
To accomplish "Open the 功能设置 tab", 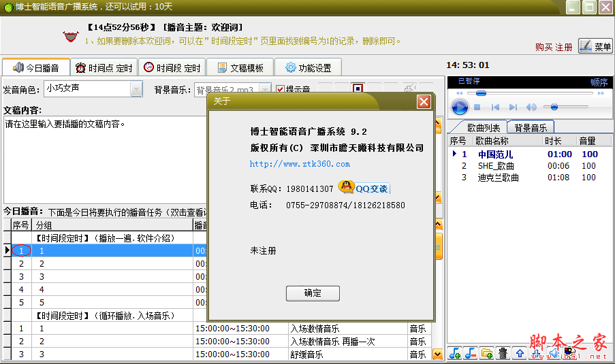I will click(309, 68).
